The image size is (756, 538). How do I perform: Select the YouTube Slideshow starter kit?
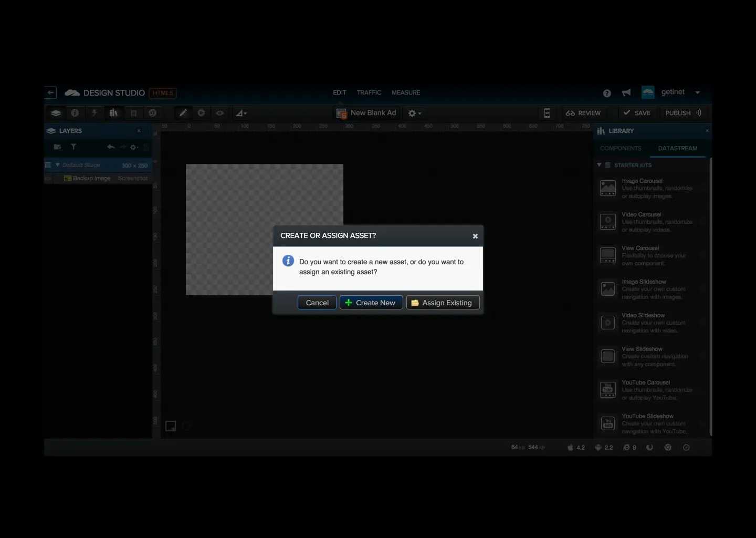pyautogui.click(x=652, y=423)
